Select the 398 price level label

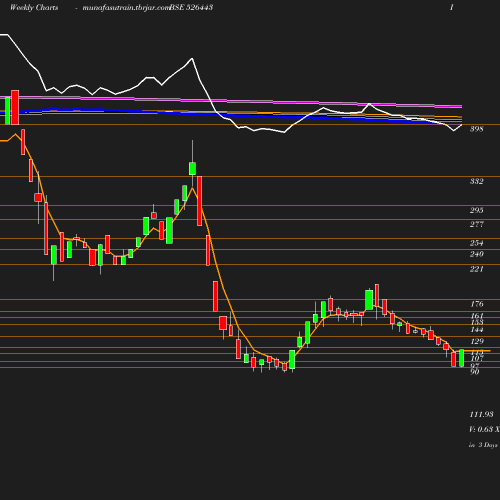click(477, 129)
